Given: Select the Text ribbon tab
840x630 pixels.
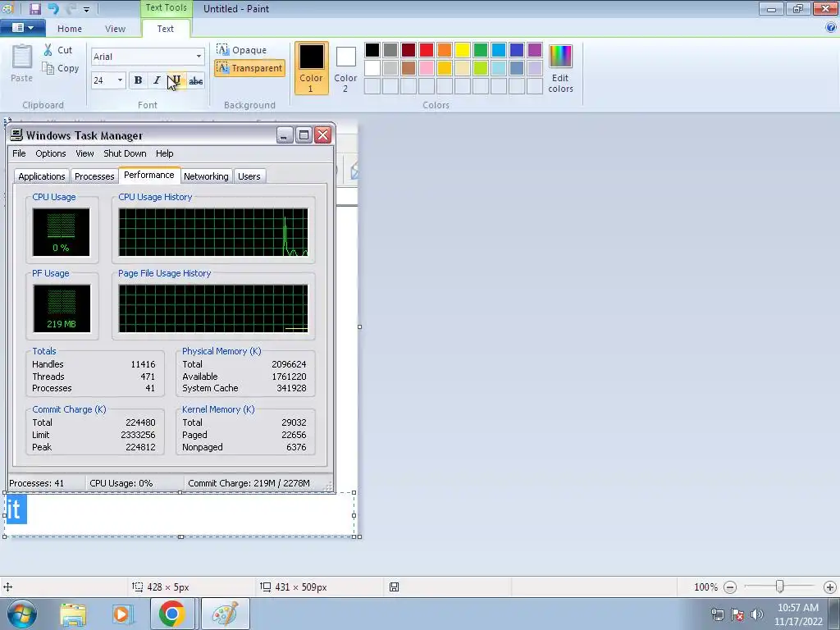Looking at the screenshot, I should point(165,29).
